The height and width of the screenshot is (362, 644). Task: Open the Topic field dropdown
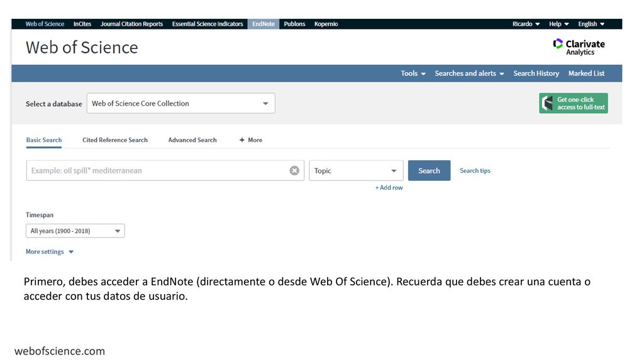coord(356,170)
